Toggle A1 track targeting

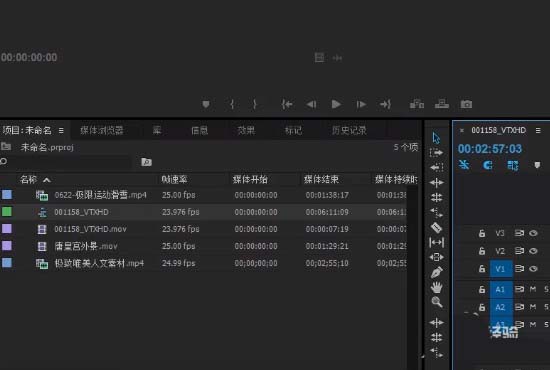pos(500,289)
